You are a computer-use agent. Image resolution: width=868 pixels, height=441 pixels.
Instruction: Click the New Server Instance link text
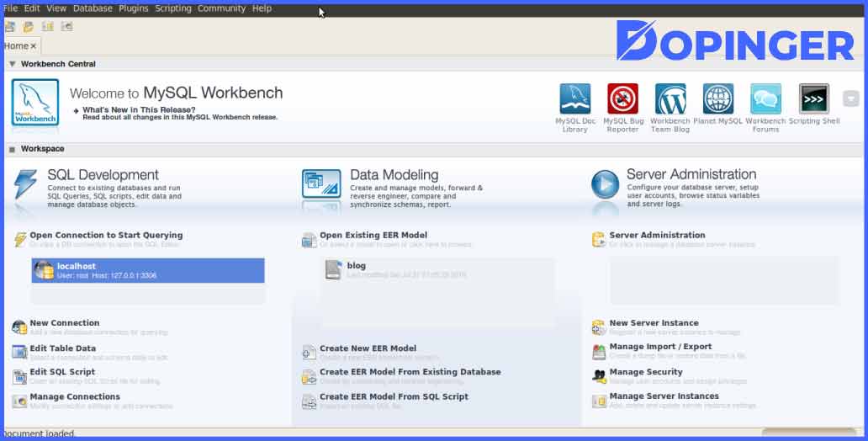654,323
